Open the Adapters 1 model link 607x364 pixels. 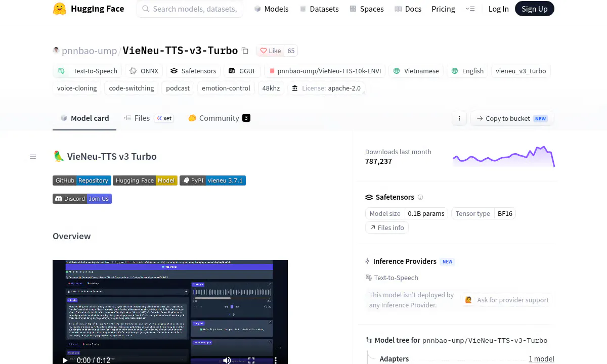(x=541, y=359)
